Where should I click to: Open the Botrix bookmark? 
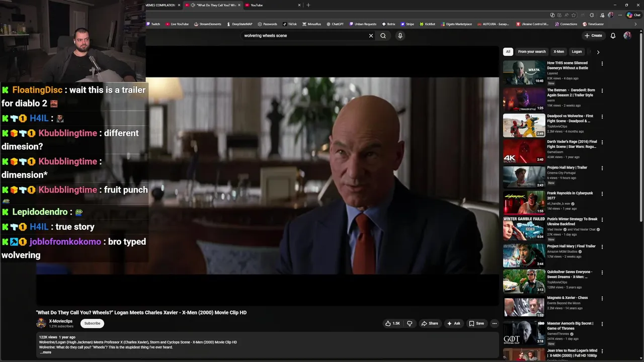pos(388,24)
